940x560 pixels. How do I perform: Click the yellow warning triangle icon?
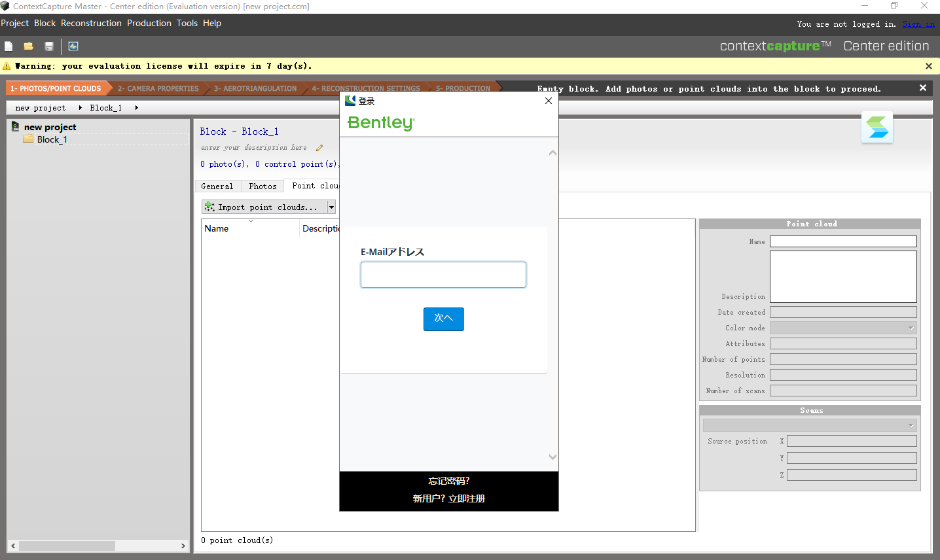7,66
